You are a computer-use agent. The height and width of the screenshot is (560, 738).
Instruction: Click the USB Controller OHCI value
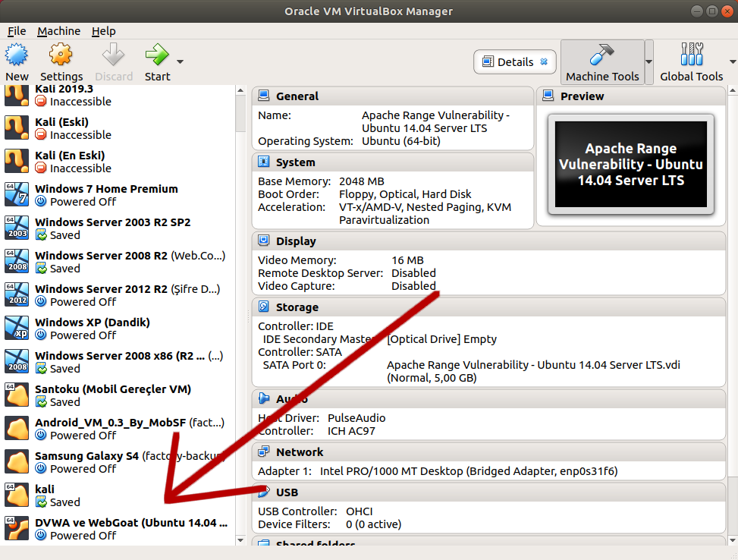[x=359, y=511]
